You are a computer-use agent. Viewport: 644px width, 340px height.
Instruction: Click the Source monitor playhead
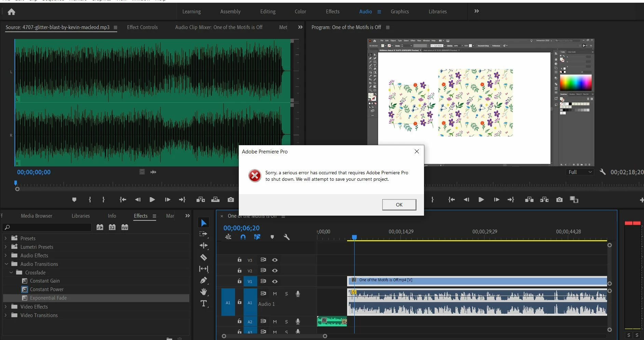(x=15, y=183)
